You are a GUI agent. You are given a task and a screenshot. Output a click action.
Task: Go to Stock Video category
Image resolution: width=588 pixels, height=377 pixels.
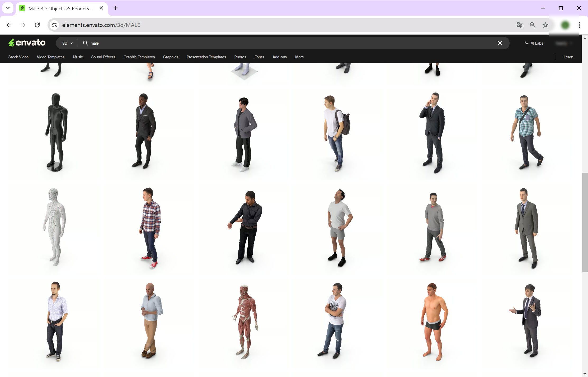pyautogui.click(x=18, y=57)
